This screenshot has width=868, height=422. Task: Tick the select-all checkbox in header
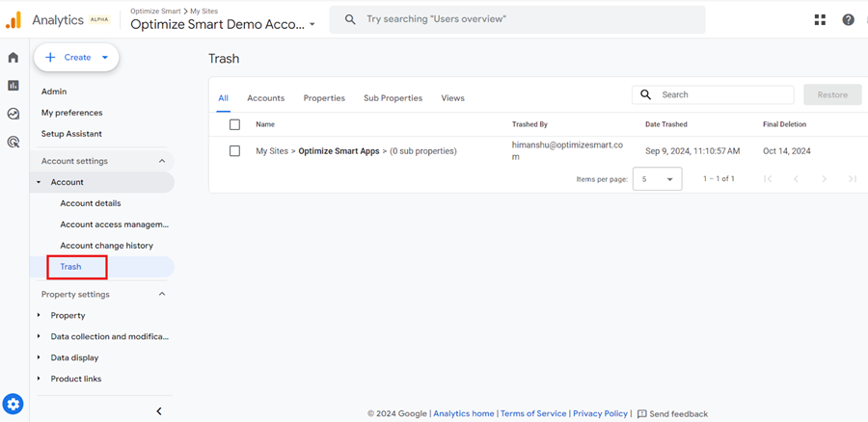[234, 124]
